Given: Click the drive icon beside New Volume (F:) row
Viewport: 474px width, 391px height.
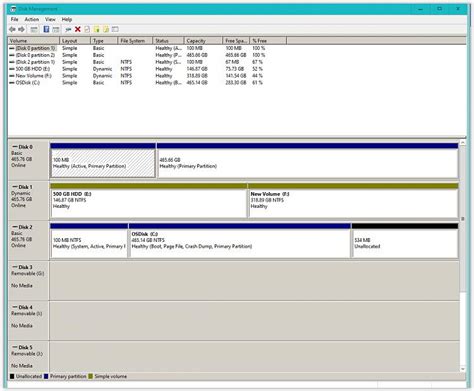Looking at the screenshot, I should [12, 76].
